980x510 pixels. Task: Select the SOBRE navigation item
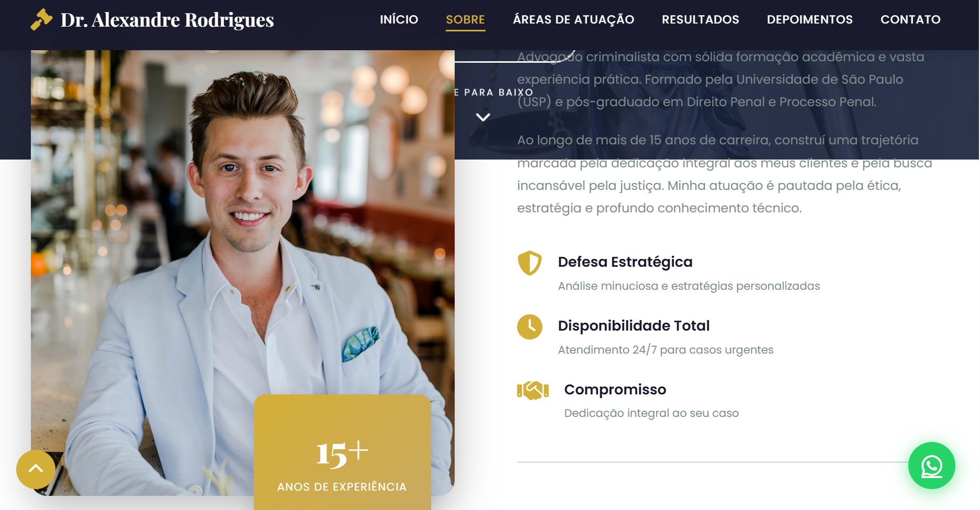pyautogui.click(x=465, y=20)
